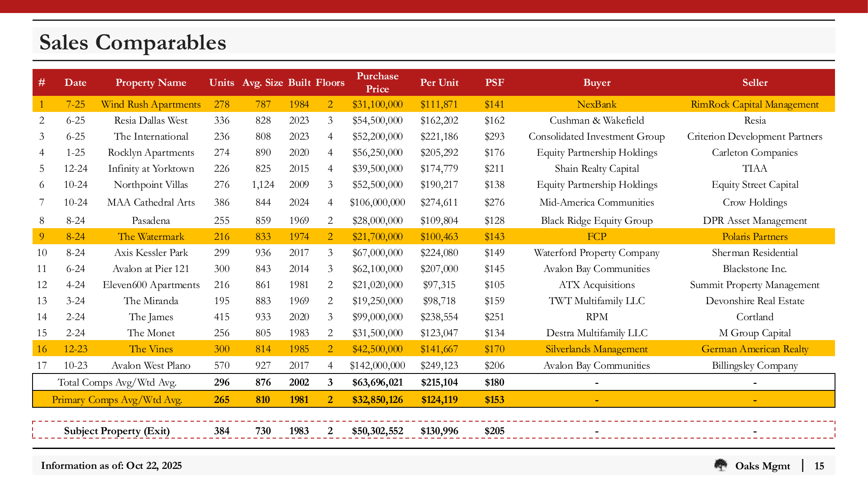Click the Oaks Mgmt tree logo icon

(x=721, y=465)
